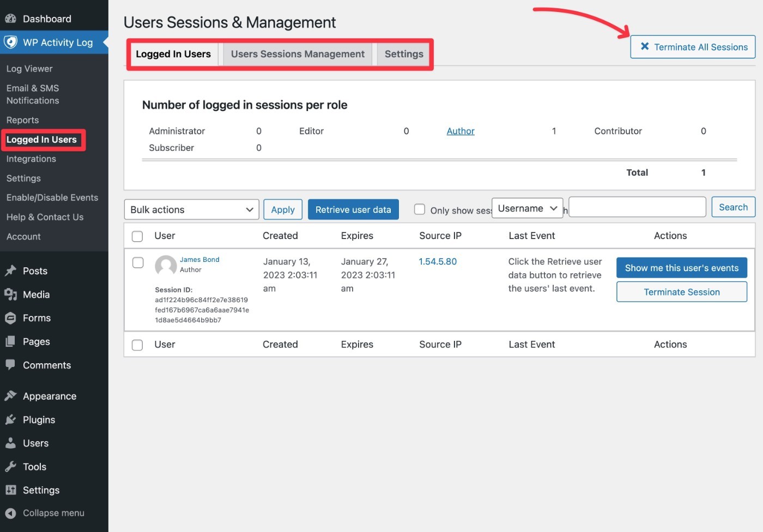Click the Comments speech bubble icon
The image size is (763, 532).
[x=10, y=365]
